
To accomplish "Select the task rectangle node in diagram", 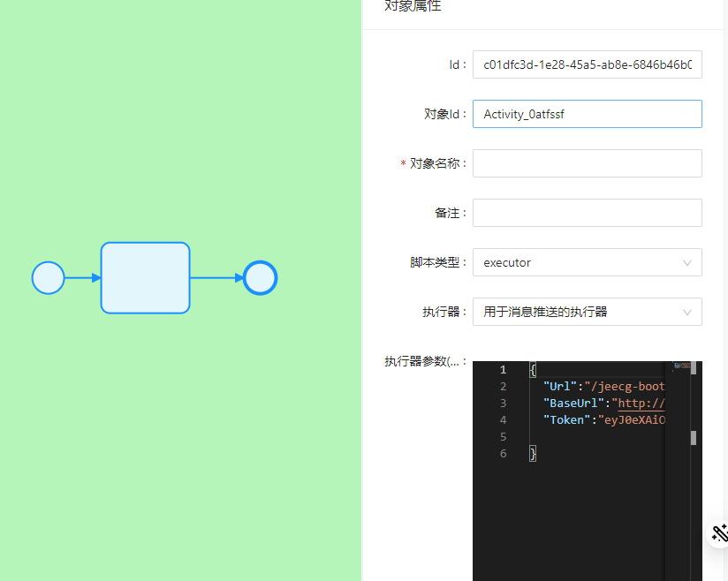I will point(145,278).
